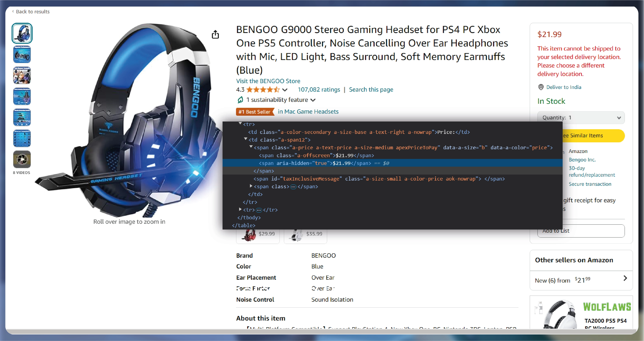Open the 107,082 ratings link
The height and width of the screenshot is (341, 644).
(x=319, y=89)
